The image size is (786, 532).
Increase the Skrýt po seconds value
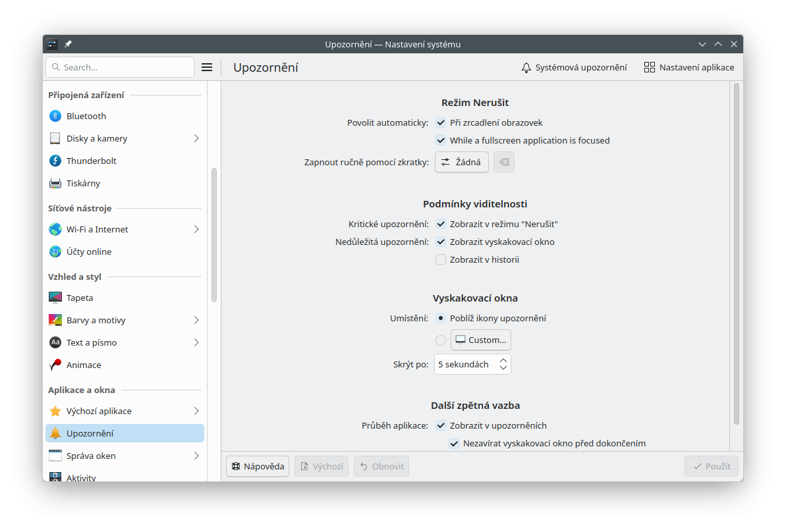503,360
